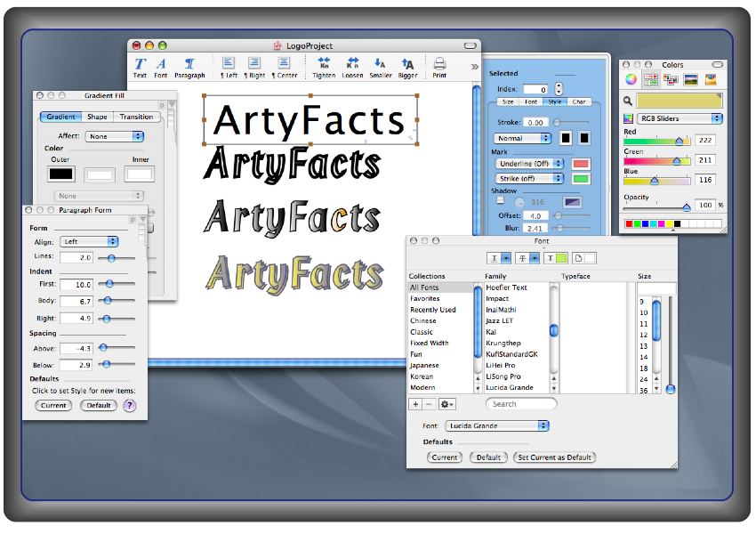Click the Opacity slider in Colors
756x534 pixels.
656,207
